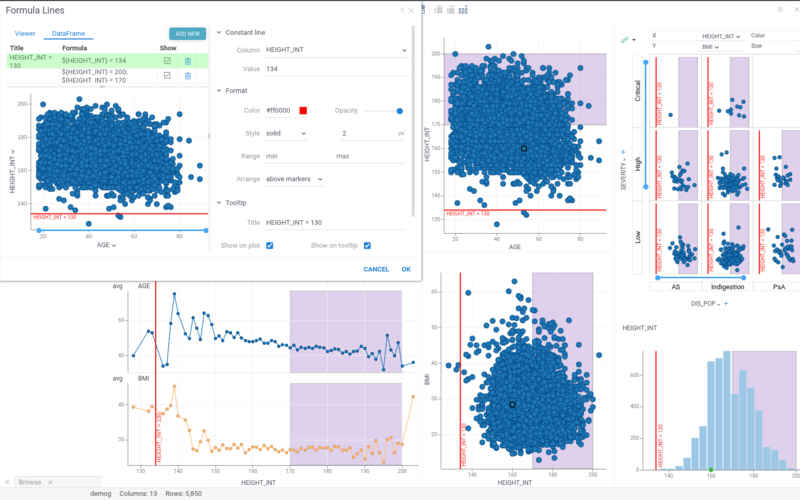Viewport: 800px width, 500px height.
Task: Click Rows: 5,850 in the status bar
Action: pos(183,494)
